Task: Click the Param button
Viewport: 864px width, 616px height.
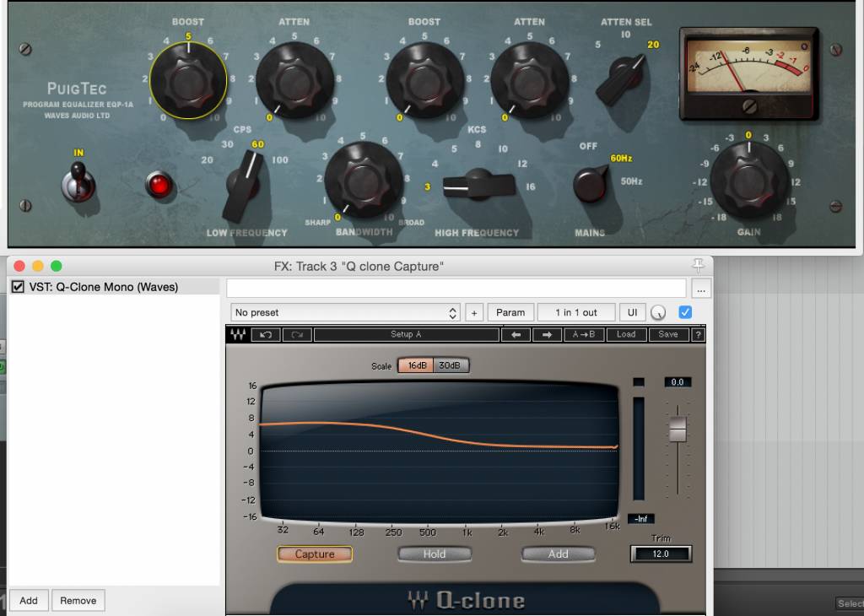Action: coord(510,312)
